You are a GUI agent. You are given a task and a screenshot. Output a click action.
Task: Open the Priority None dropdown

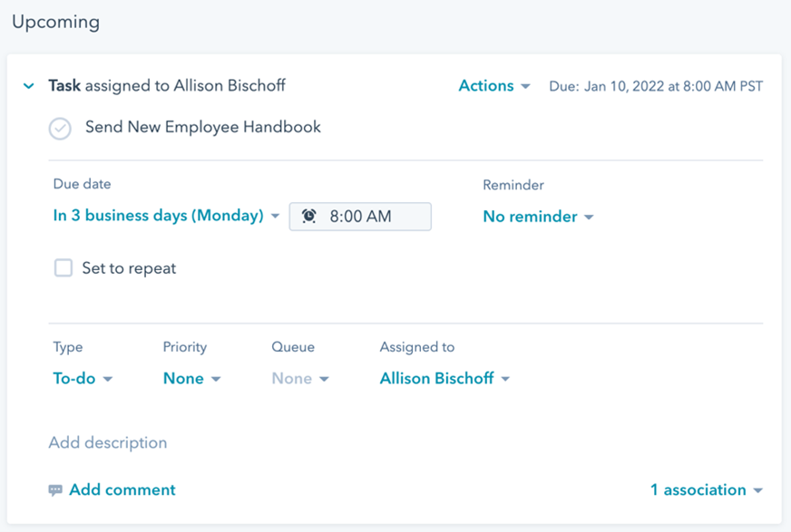pyautogui.click(x=192, y=378)
